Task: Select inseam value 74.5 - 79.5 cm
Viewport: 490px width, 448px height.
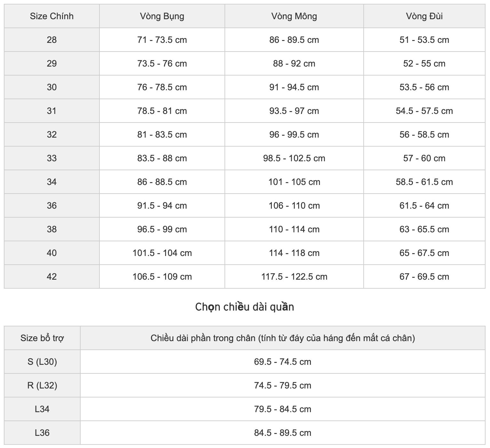Action: coord(283,385)
